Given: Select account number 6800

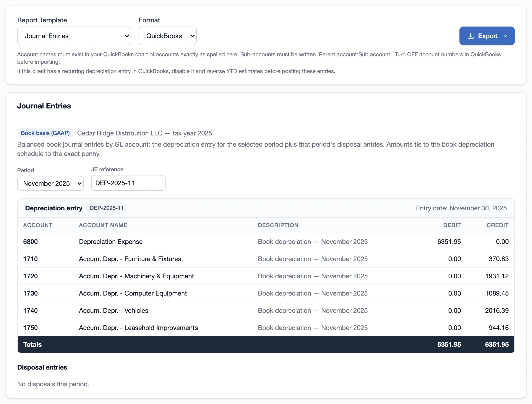Looking at the screenshot, I should pos(30,242).
